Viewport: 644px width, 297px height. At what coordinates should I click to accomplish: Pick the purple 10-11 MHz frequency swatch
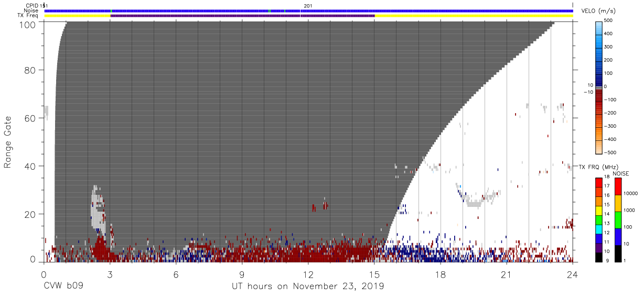599,247
